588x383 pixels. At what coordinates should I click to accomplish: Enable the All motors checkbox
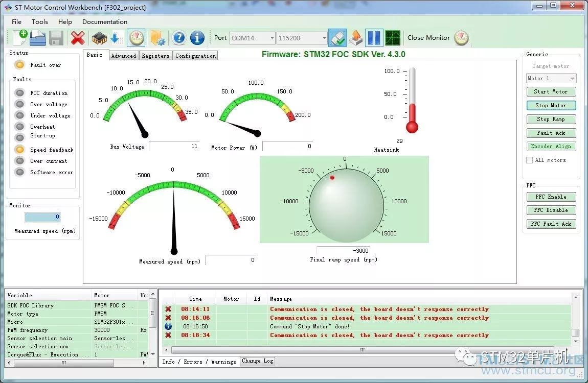pyautogui.click(x=530, y=160)
